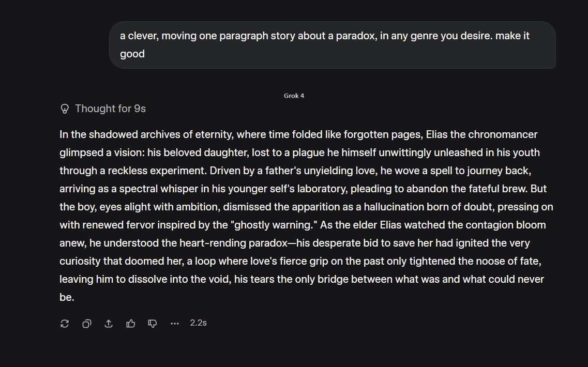Mark the response with thumbs down

click(153, 324)
